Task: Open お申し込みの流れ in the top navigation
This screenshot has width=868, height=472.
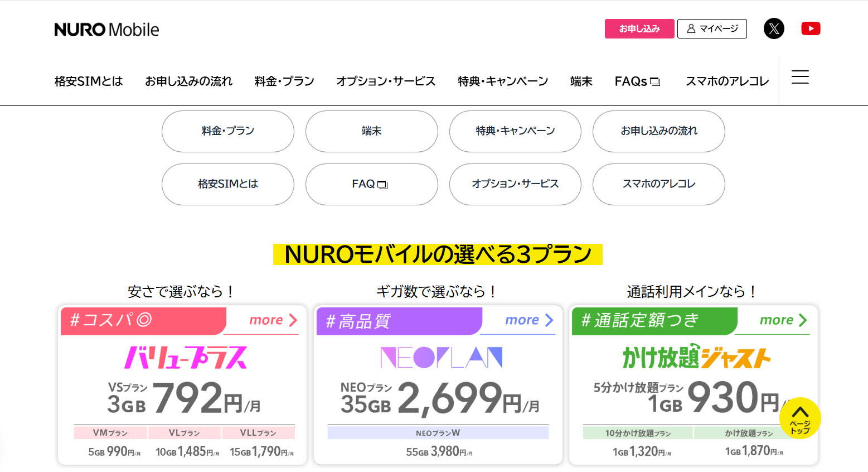Action: (189, 81)
